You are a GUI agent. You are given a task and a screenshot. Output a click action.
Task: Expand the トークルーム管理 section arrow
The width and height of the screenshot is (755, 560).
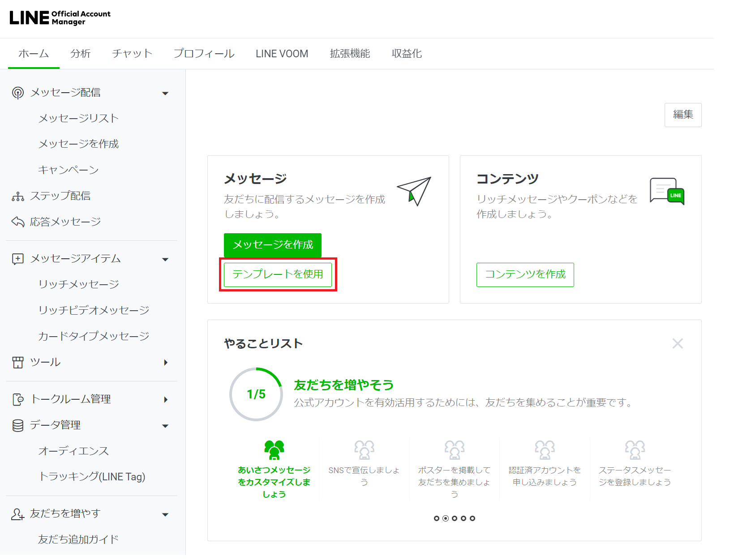click(x=166, y=400)
